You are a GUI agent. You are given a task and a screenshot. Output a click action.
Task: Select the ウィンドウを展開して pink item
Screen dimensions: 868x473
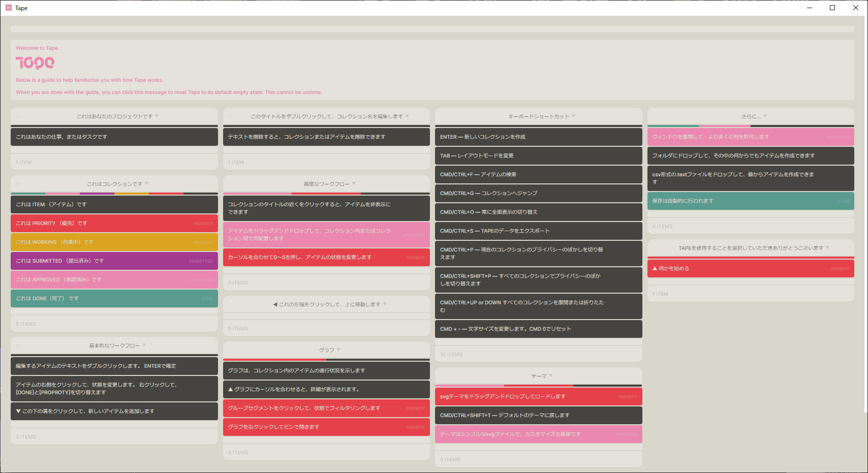point(751,137)
